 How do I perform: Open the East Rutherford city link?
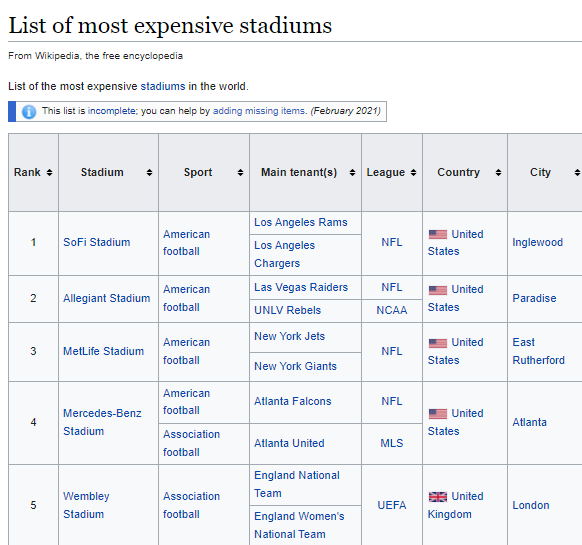click(538, 351)
